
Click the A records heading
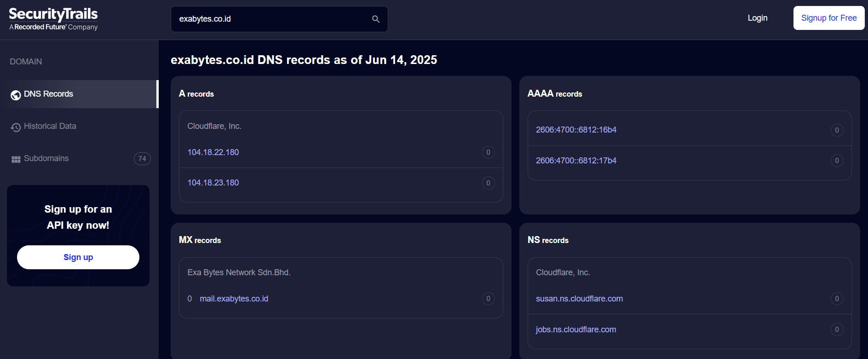(x=196, y=94)
